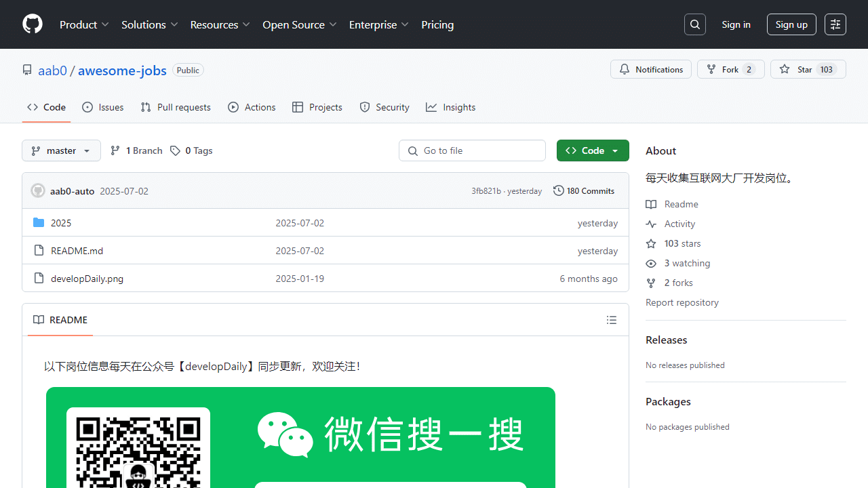Expand the Solutions menu
This screenshot has height=488, width=868.
pyautogui.click(x=150, y=24)
